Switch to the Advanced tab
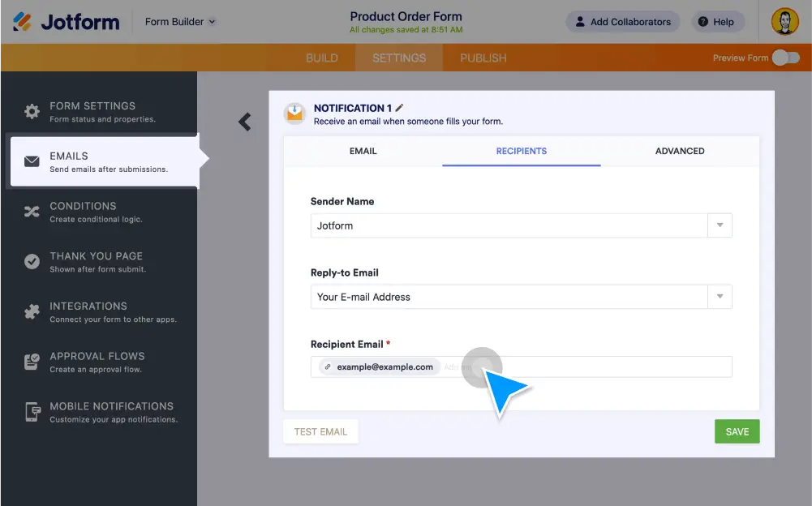This screenshot has width=812, height=506. click(679, 151)
